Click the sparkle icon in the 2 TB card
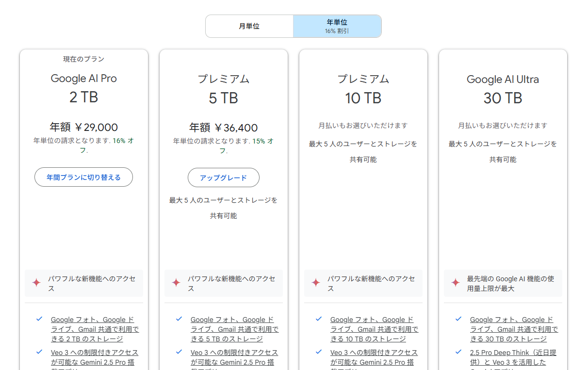 point(36,283)
